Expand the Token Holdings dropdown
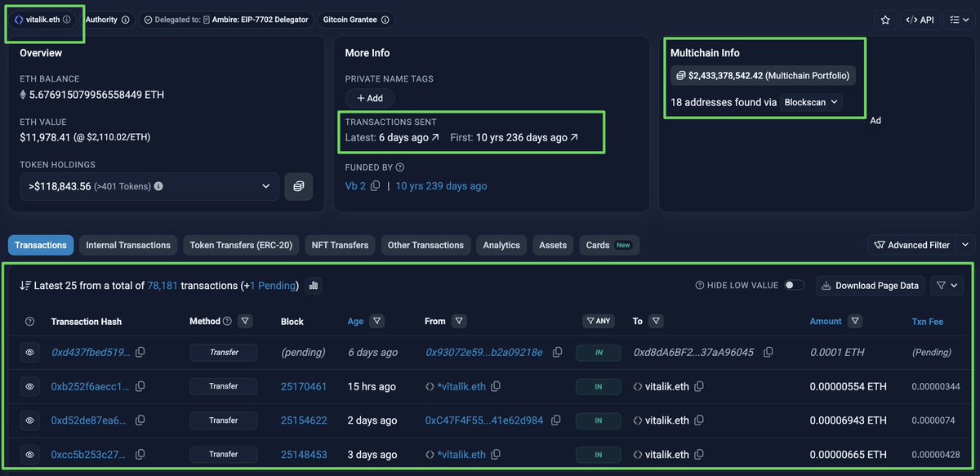 (x=149, y=186)
